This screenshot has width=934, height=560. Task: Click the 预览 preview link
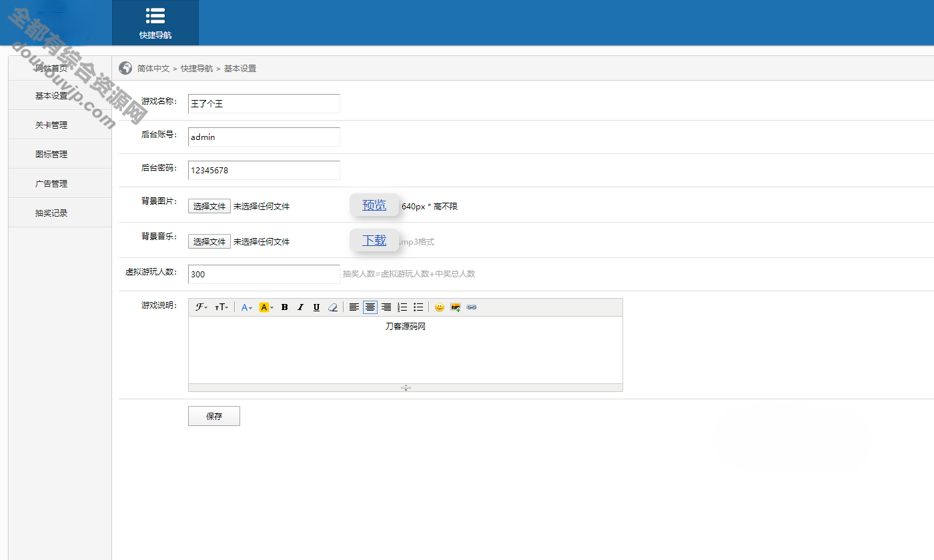tap(374, 205)
